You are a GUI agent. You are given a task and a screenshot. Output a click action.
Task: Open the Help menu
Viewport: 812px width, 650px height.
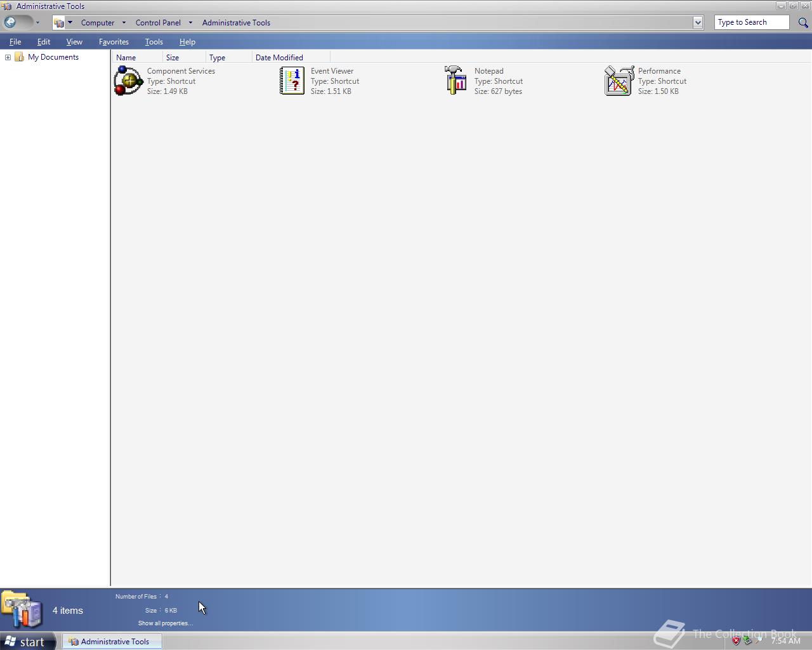(187, 42)
